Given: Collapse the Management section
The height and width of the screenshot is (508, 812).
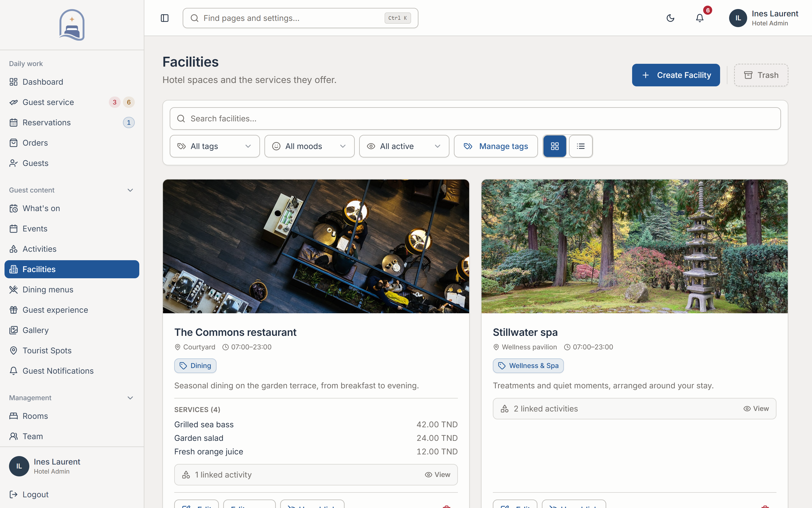Looking at the screenshot, I should point(130,398).
